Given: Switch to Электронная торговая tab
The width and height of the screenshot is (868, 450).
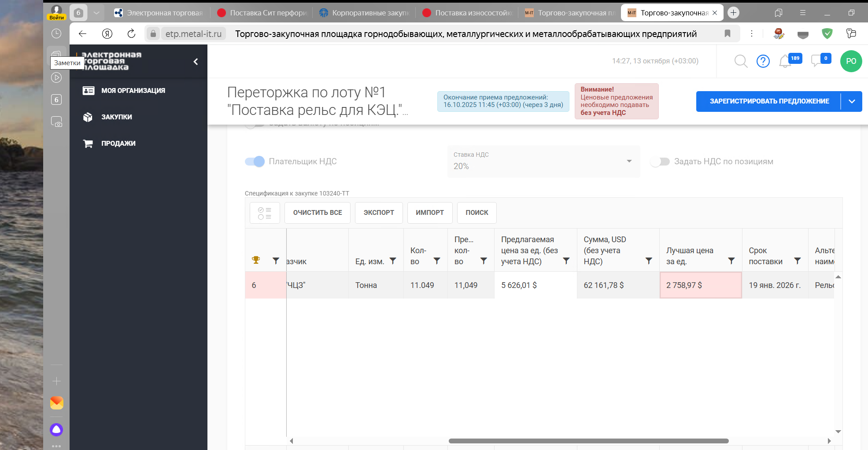Looking at the screenshot, I should pos(159,13).
